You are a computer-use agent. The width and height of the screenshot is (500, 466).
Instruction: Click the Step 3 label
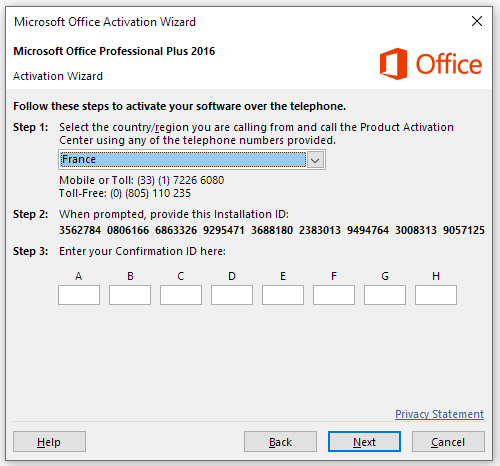pos(31,251)
